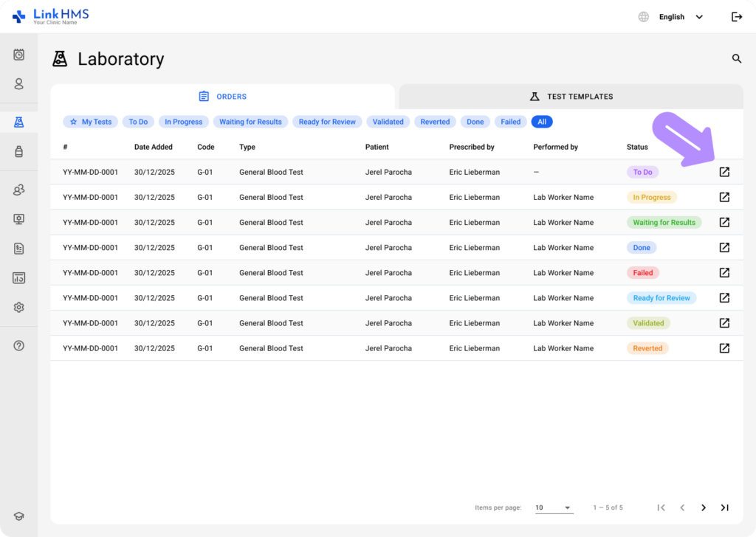Go to the next page
The height and width of the screenshot is (537, 756).
[704, 507]
